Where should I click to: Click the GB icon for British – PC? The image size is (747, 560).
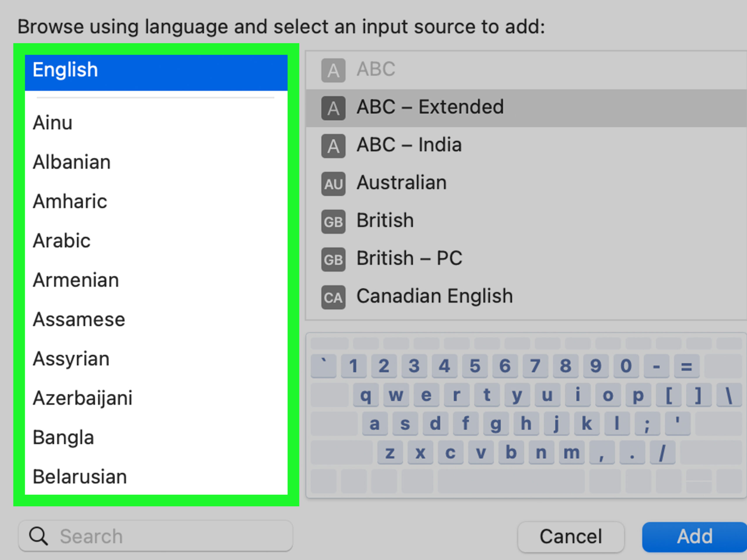point(333,259)
